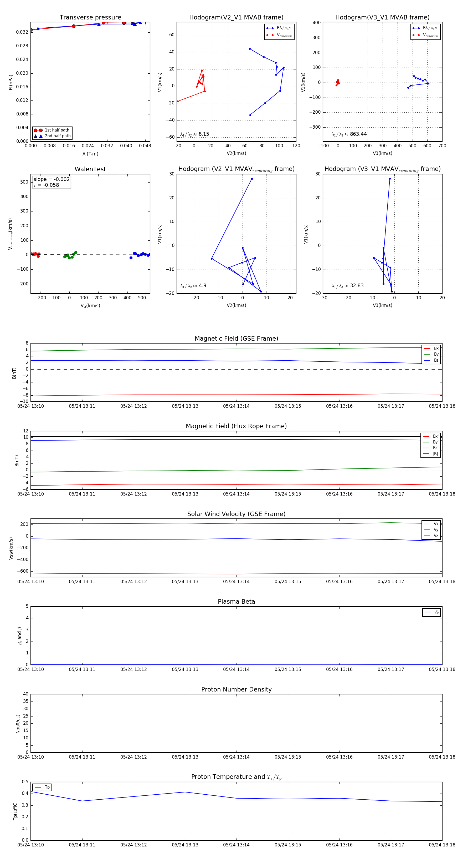Click the "|B|" legend entry in Flux Rope plot
Viewport: 473px width, 868px height.
point(431,454)
